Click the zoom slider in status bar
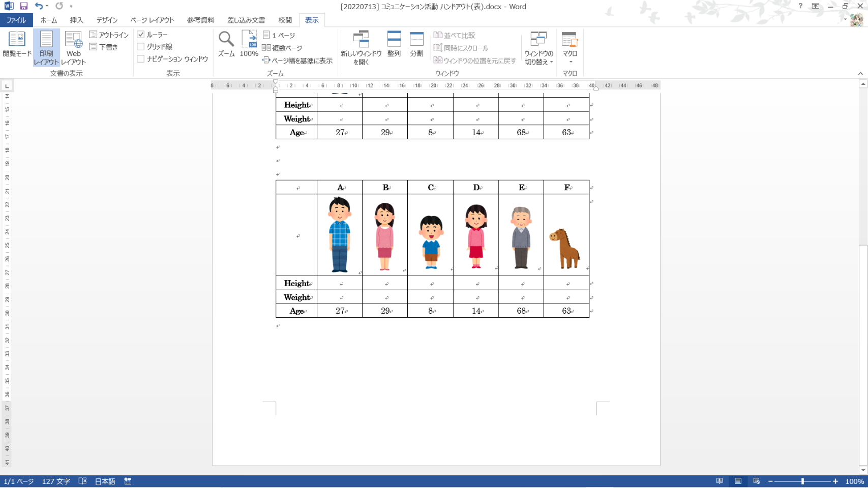The width and height of the screenshot is (868, 488). point(802,481)
